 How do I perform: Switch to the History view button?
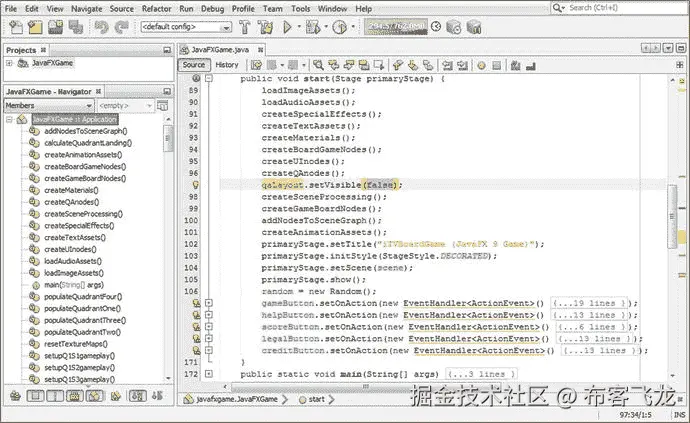227,65
